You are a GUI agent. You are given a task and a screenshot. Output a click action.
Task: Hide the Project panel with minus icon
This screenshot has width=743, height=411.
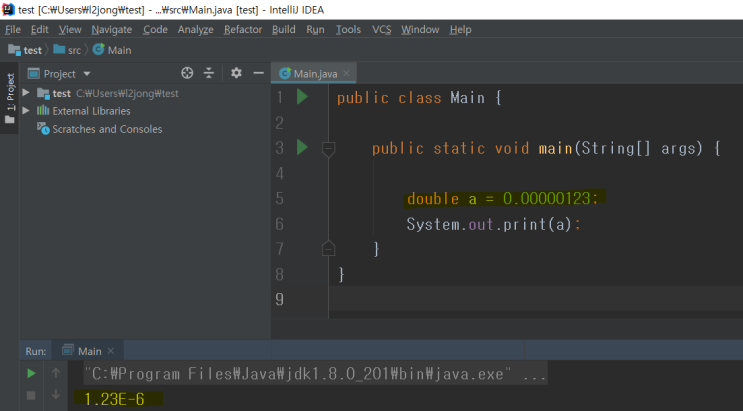258,73
